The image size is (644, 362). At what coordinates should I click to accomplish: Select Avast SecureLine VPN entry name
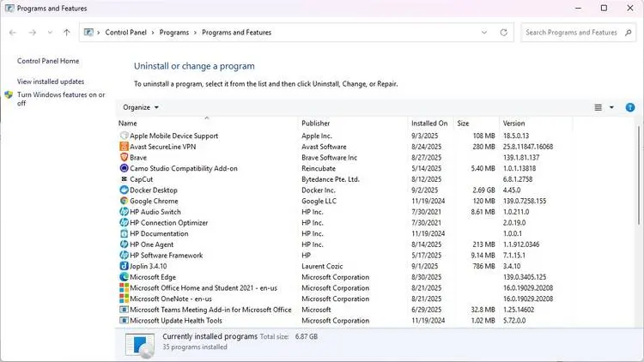[x=162, y=147]
